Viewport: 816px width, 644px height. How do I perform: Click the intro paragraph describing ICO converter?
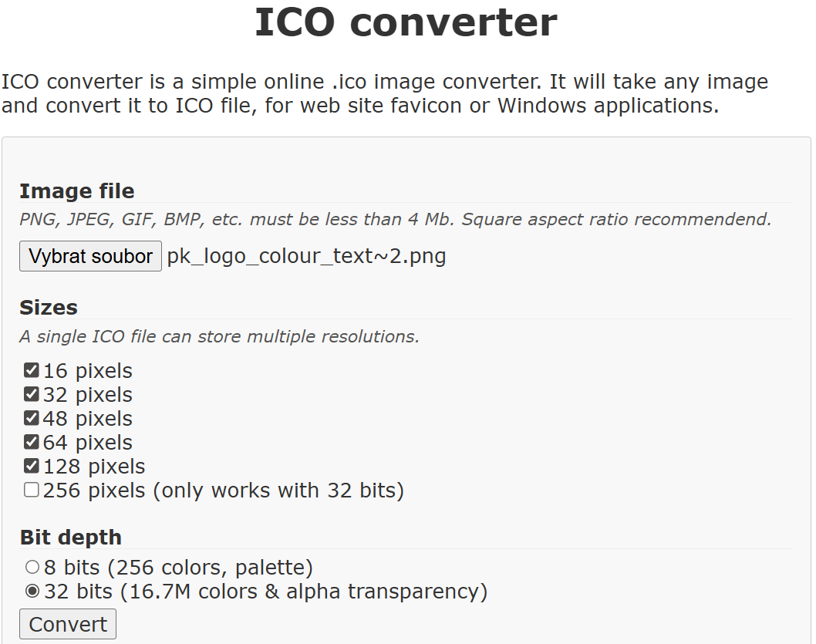(x=385, y=93)
